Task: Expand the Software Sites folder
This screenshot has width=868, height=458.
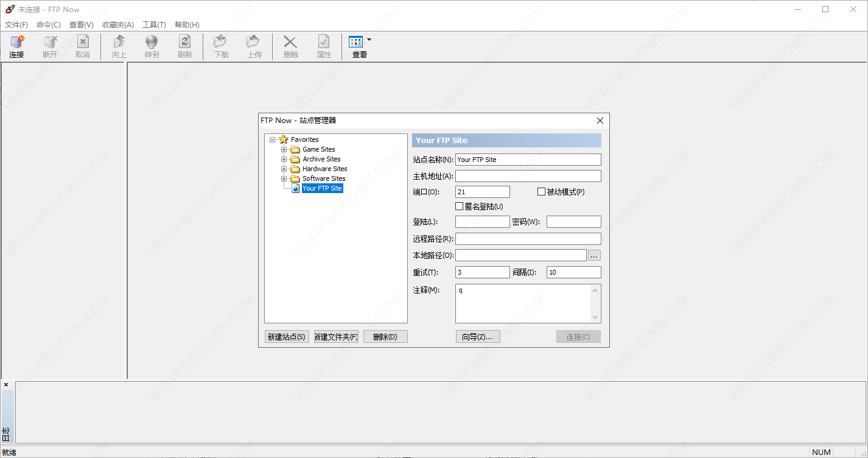Action: (x=284, y=178)
